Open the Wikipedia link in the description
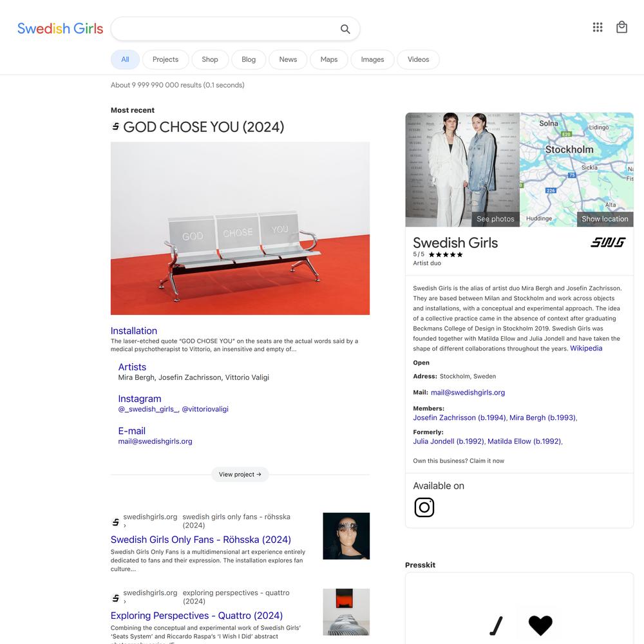Image resolution: width=644 pixels, height=644 pixels. coord(586,348)
